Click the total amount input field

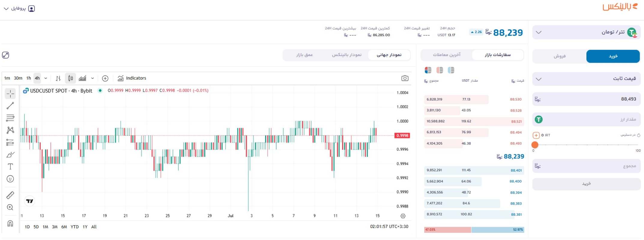(x=586, y=166)
